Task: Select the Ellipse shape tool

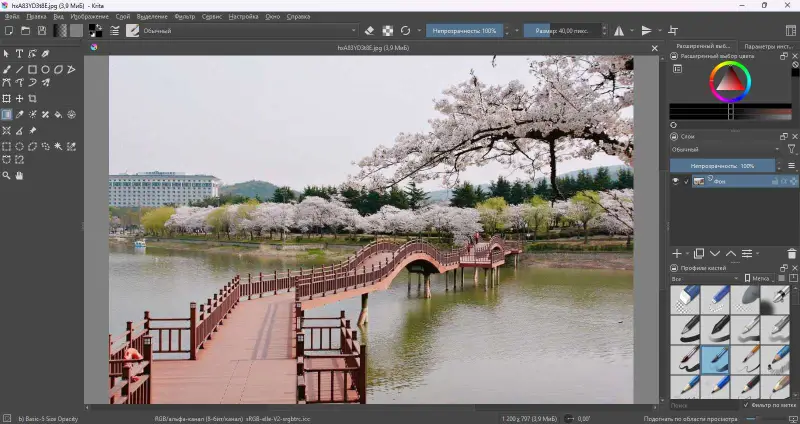Action: click(x=45, y=69)
